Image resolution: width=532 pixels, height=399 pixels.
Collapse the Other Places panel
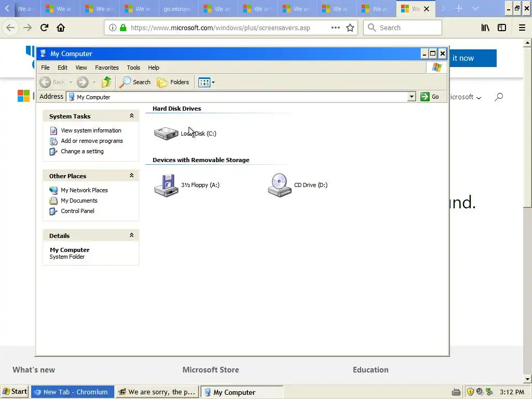point(131,176)
